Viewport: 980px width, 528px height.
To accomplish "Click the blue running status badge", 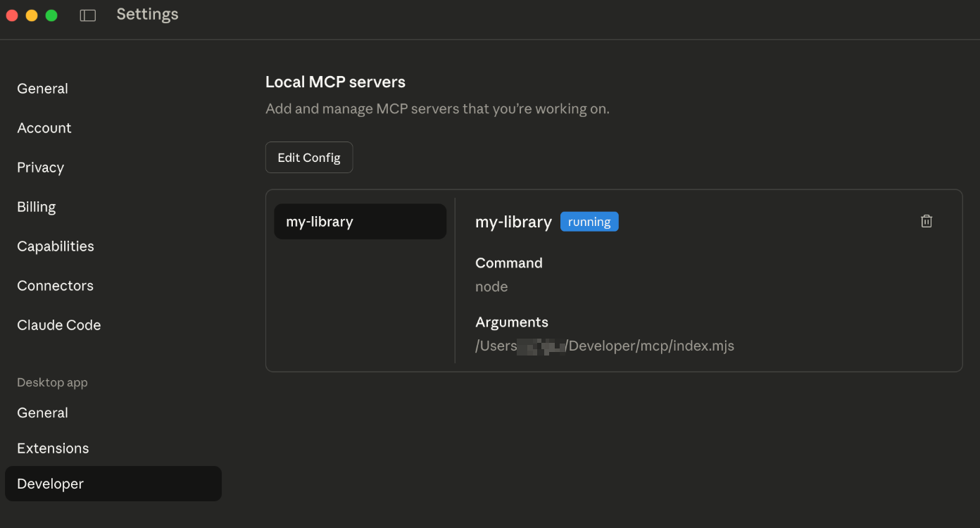I will 589,222.
